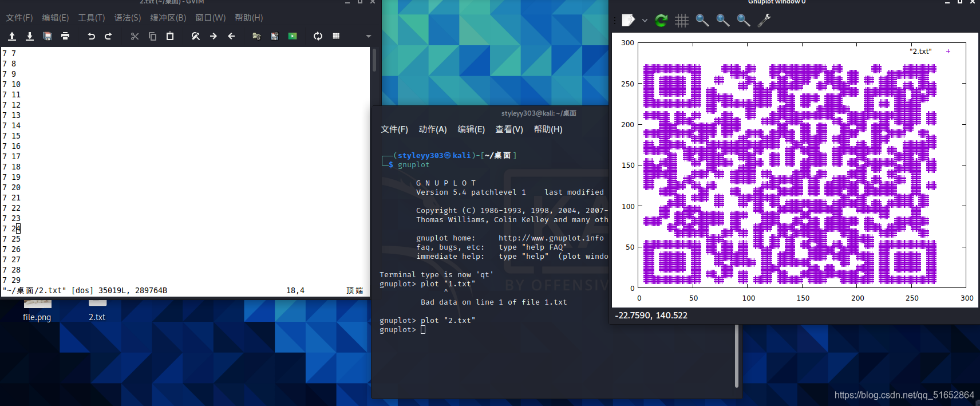Click the line "7 20" in GVim
Viewport: 980px width, 406px height.
11,187
